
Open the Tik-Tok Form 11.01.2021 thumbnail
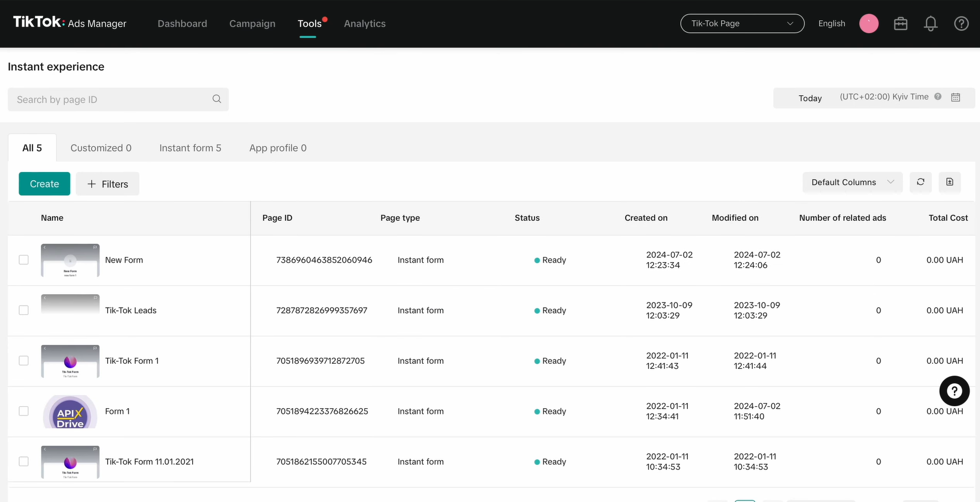(x=70, y=462)
